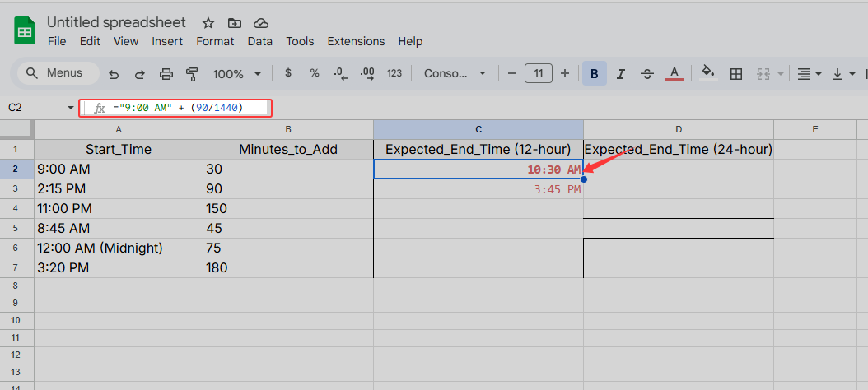Viewport: 868px width, 390px height.
Task: Toggle italic formatting
Action: [621, 74]
